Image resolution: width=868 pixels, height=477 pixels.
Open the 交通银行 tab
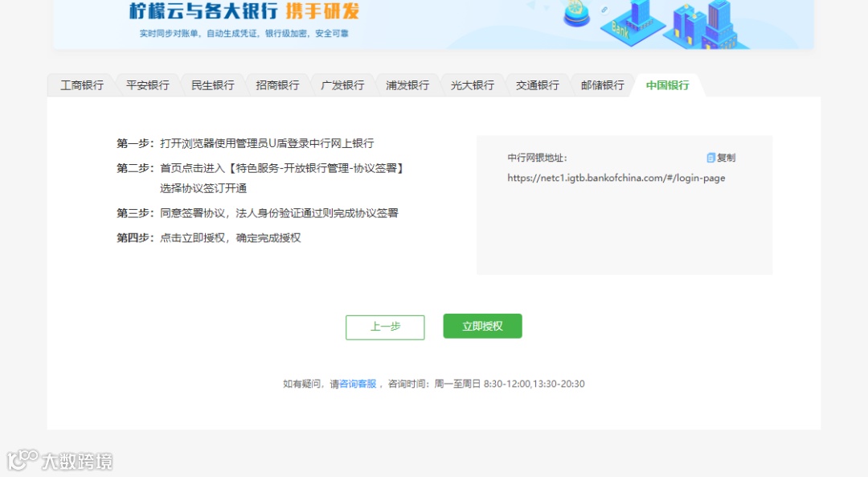coord(538,85)
